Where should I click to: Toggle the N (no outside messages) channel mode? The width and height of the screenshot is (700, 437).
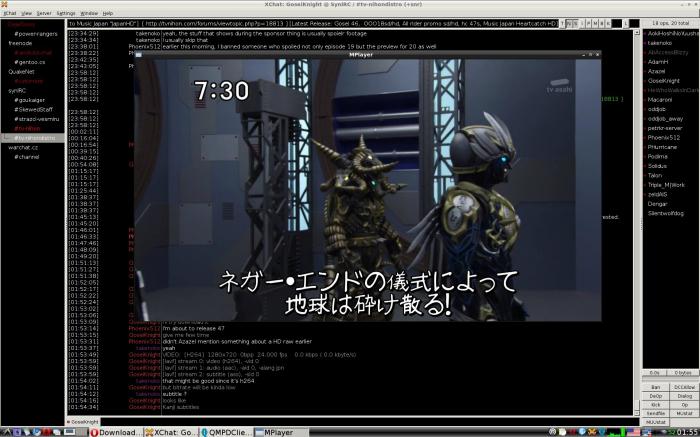click(570, 23)
